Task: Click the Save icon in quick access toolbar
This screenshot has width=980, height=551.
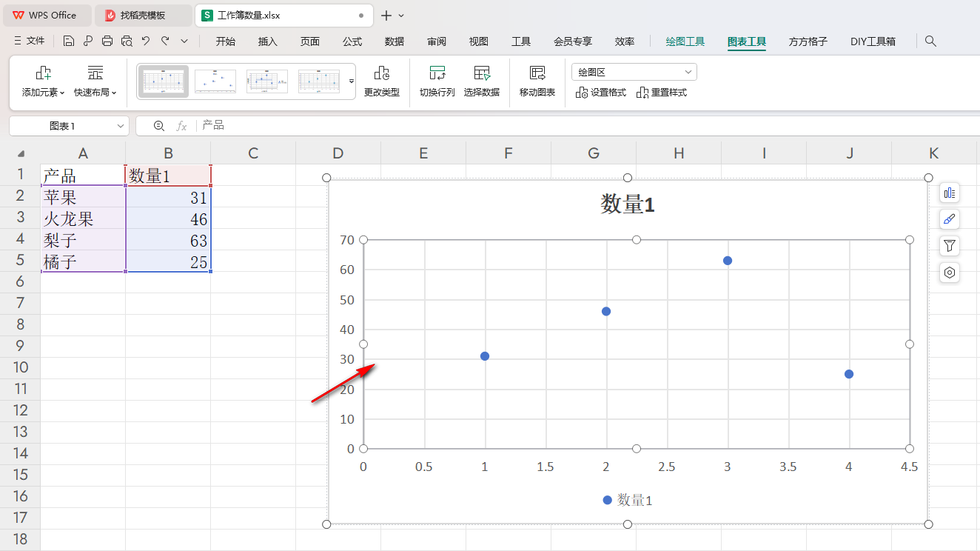Action: tap(69, 41)
